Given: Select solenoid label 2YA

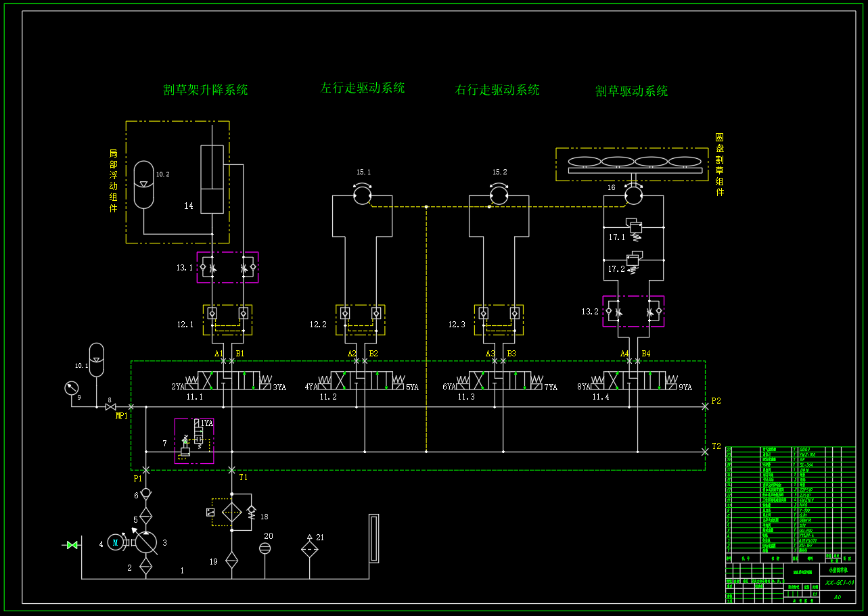Looking at the screenshot, I should (x=178, y=387).
